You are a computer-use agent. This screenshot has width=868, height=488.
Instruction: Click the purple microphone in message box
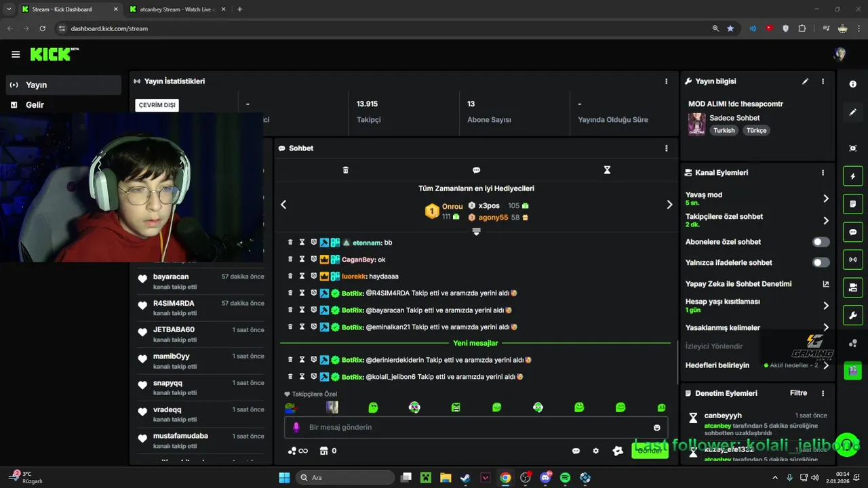tap(296, 427)
